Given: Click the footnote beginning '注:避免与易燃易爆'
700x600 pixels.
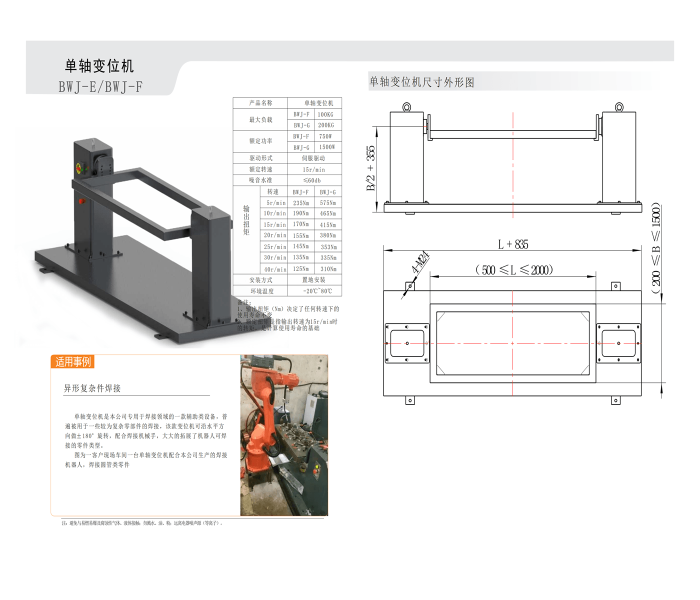Looking at the screenshot, I should (x=142, y=523).
